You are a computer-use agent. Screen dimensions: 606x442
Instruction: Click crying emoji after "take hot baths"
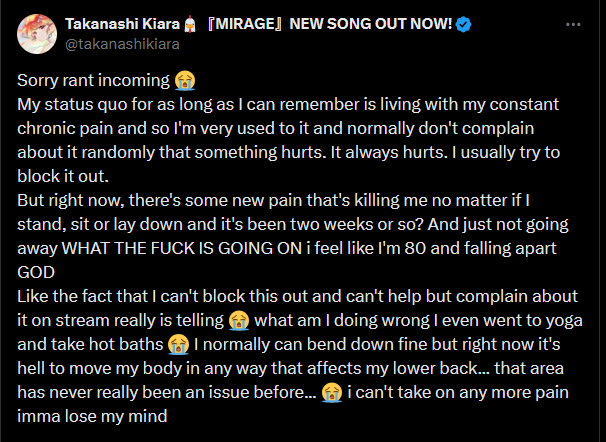coord(179,345)
